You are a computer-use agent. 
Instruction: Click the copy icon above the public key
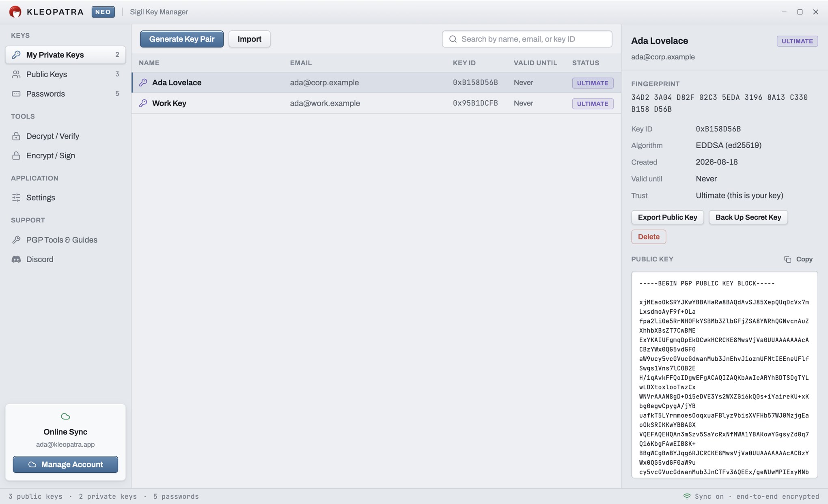788,259
